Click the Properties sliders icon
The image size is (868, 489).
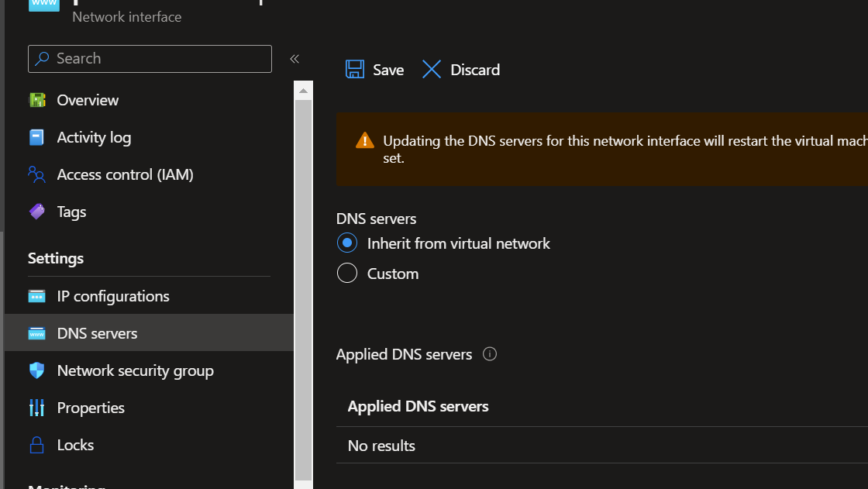tap(36, 408)
